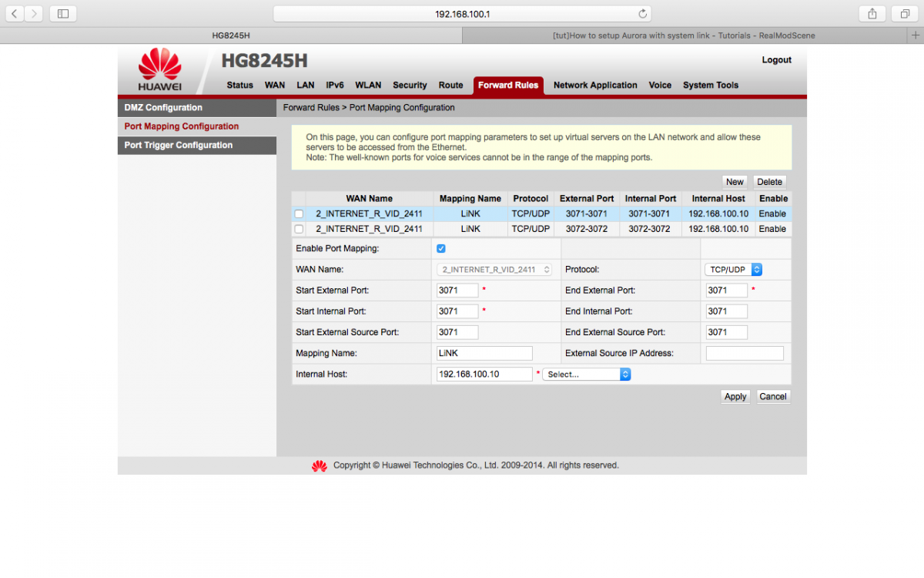Click the Delete button

coord(770,182)
